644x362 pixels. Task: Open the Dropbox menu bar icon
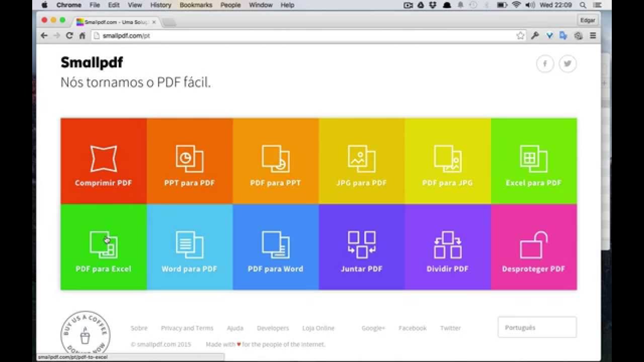pos(433,5)
